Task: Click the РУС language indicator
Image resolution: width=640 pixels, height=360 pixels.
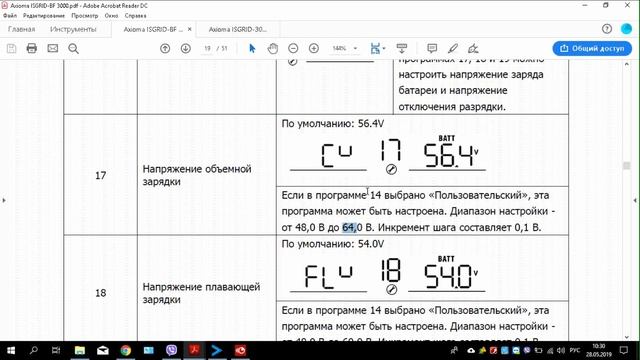Action: tap(575, 351)
